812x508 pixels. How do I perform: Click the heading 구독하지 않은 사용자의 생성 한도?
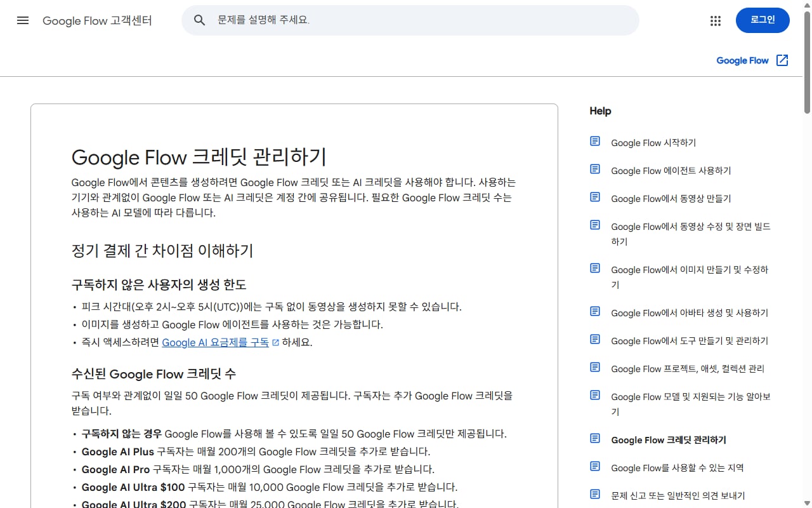pos(159,284)
